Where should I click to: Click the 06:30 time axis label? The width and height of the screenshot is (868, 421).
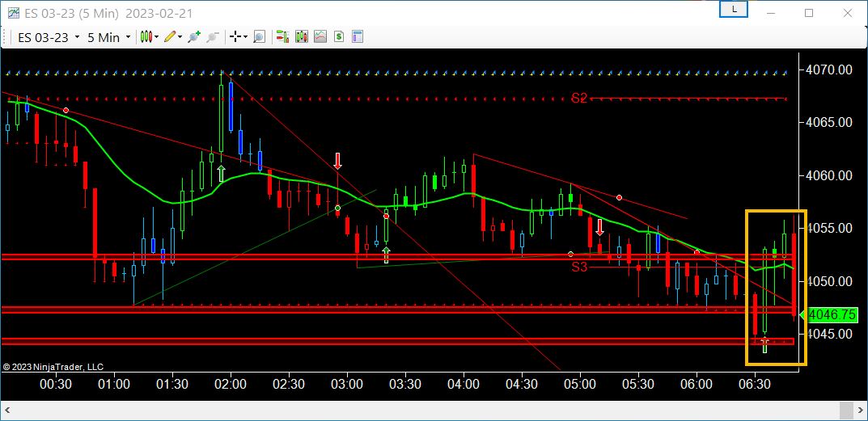click(755, 383)
